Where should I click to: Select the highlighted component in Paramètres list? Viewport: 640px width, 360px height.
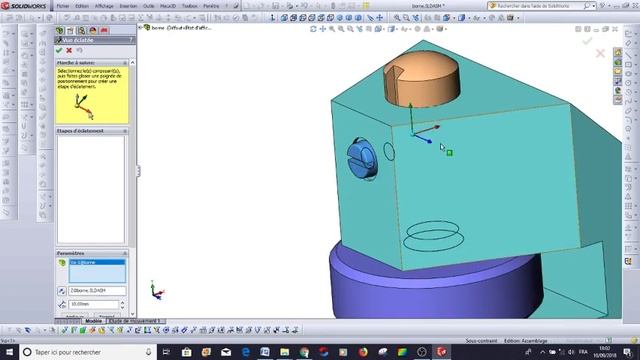tap(97, 262)
